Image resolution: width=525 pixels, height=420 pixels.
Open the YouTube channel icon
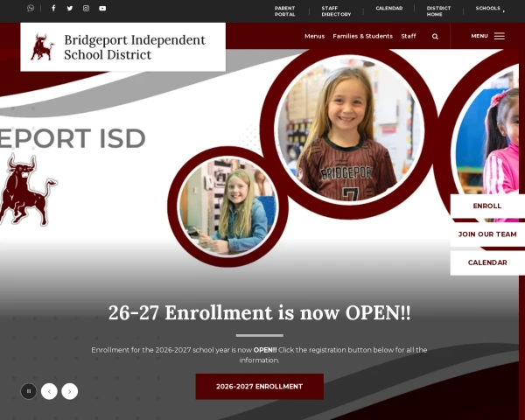point(102,9)
